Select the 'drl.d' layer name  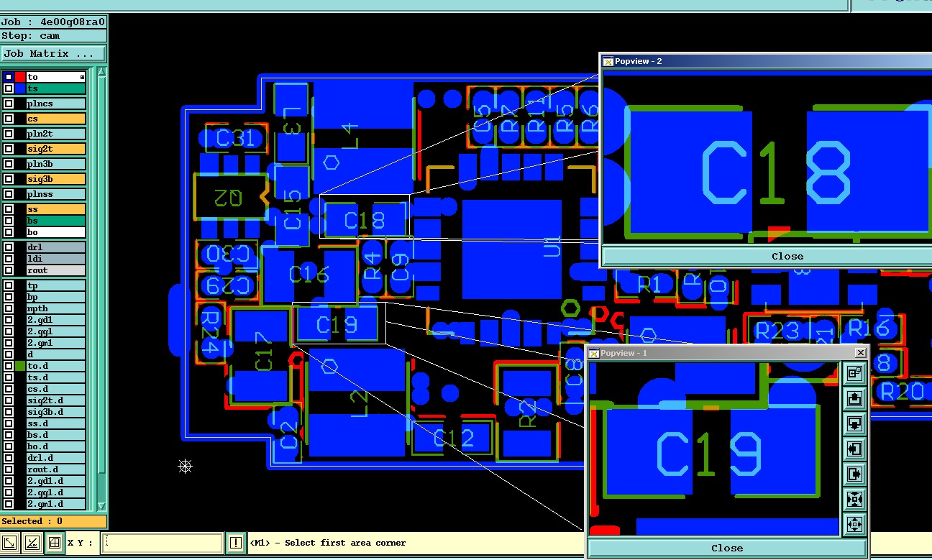(56, 458)
